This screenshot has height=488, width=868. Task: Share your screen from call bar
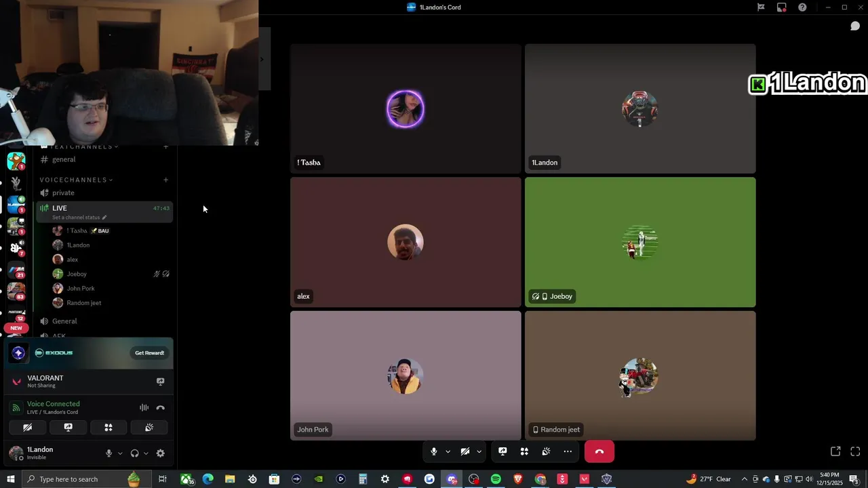[x=502, y=451]
